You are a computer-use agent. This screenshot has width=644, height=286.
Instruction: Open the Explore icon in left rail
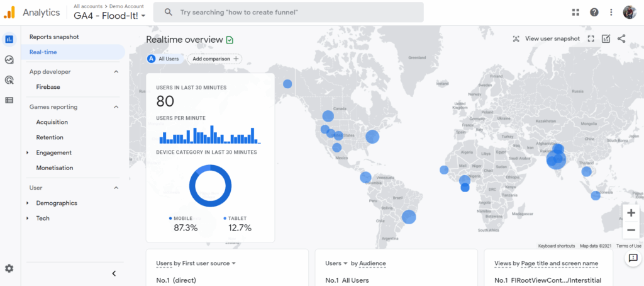pyautogui.click(x=9, y=60)
